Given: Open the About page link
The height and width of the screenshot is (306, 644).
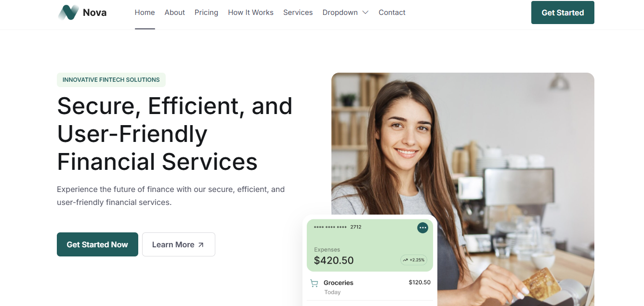Looking at the screenshot, I should pos(175,13).
